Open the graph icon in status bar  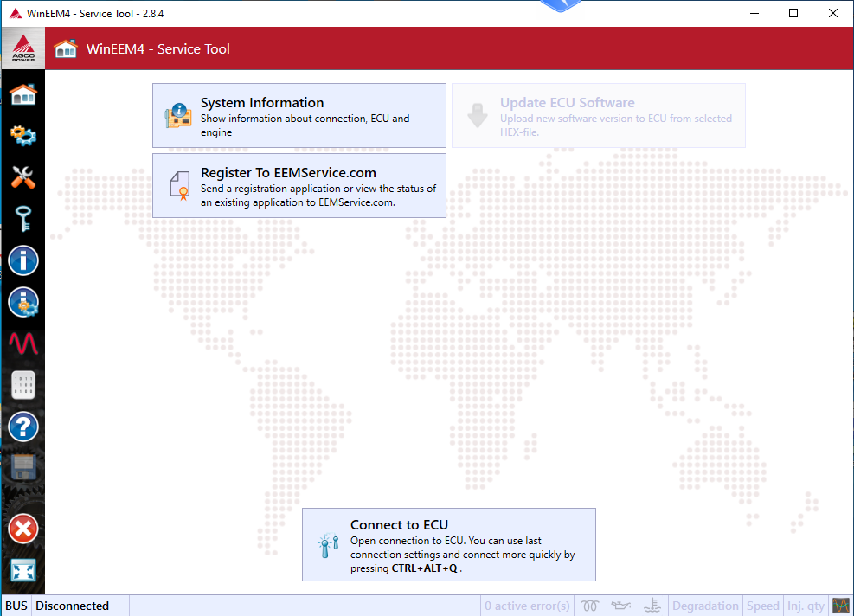pos(841,606)
